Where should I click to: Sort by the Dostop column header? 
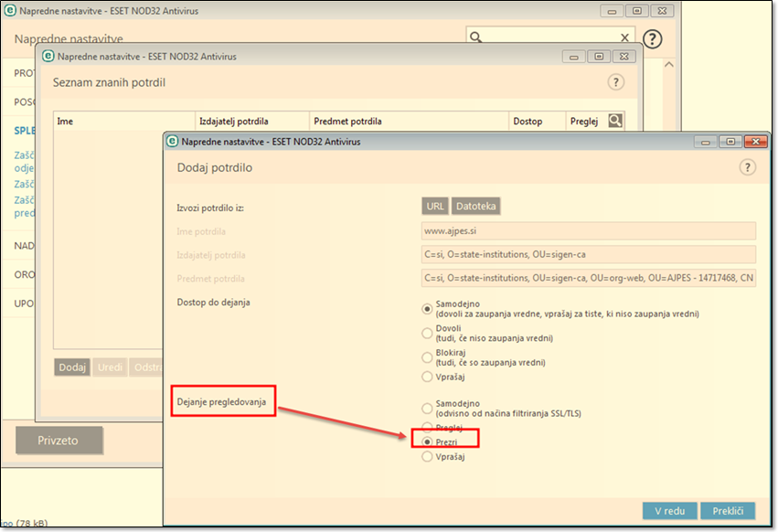(x=538, y=121)
